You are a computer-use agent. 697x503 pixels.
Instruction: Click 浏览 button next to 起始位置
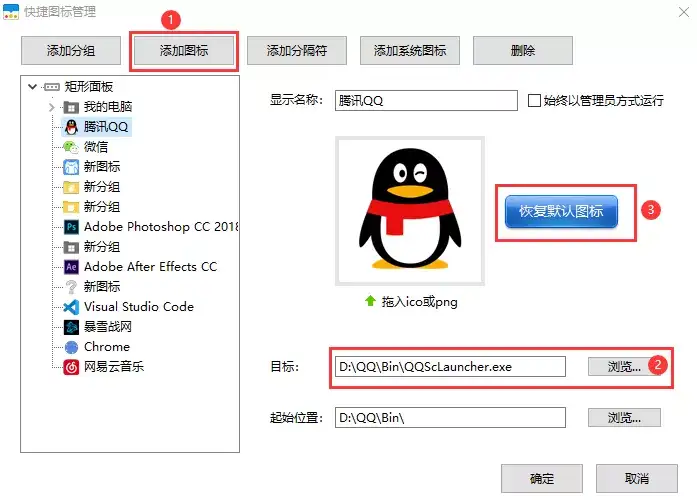pos(624,418)
